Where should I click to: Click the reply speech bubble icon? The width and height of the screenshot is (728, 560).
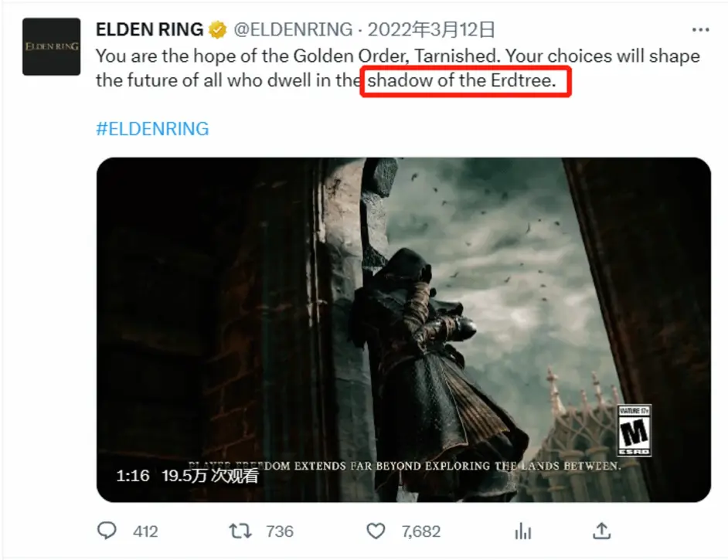tap(107, 531)
